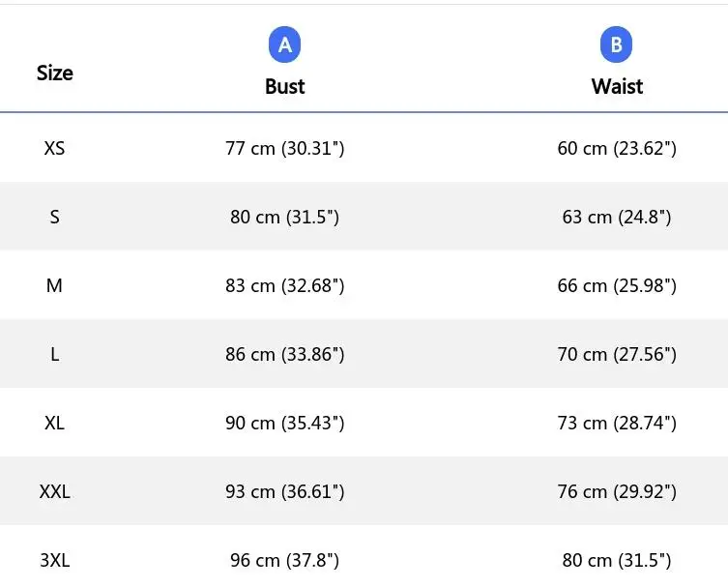This screenshot has height=588, width=728.
Task: Select the XS size row label
Action: pos(54,149)
